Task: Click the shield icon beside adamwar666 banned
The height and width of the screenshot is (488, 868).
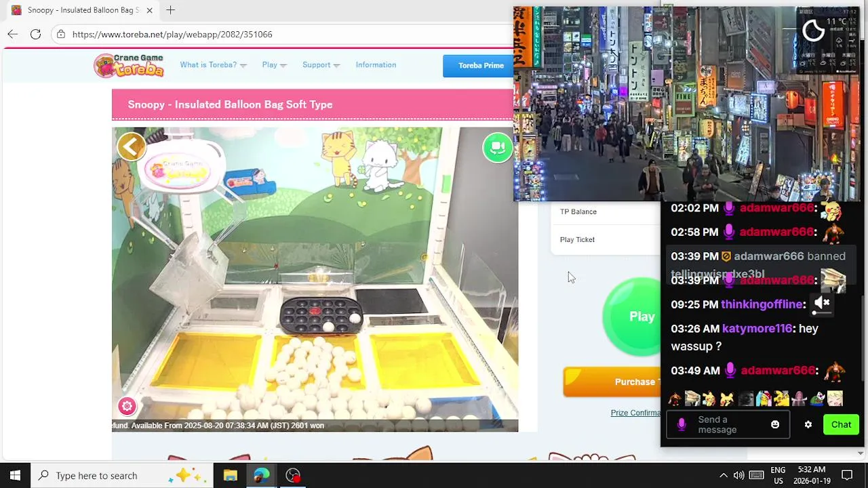Action: 726,256
